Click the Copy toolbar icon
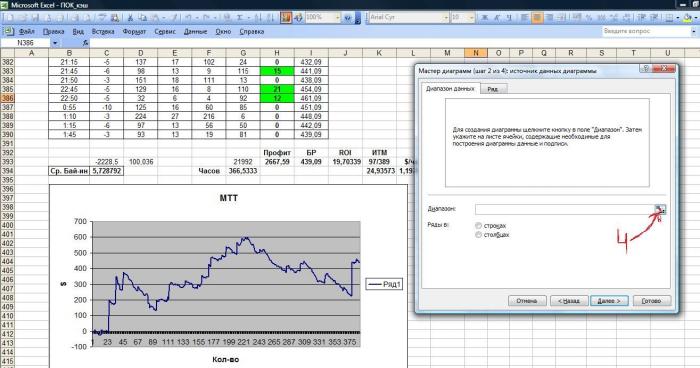Viewport: 700px width, 368px height. pyautogui.click(x=142, y=18)
